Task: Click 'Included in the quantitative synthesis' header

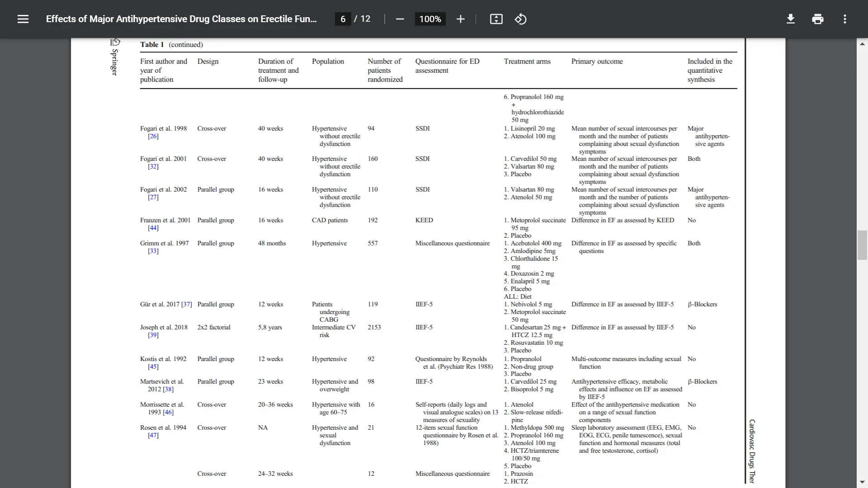Action: [x=710, y=70]
